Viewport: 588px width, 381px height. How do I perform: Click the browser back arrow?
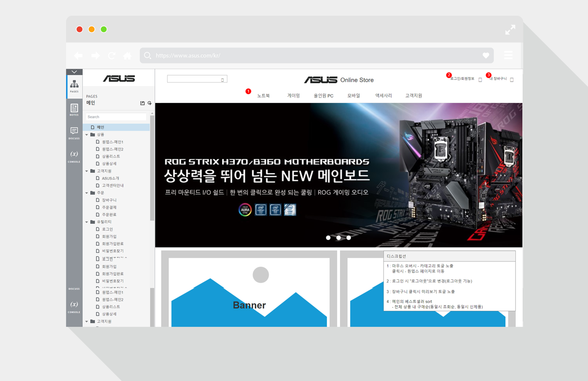pyautogui.click(x=78, y=56)
